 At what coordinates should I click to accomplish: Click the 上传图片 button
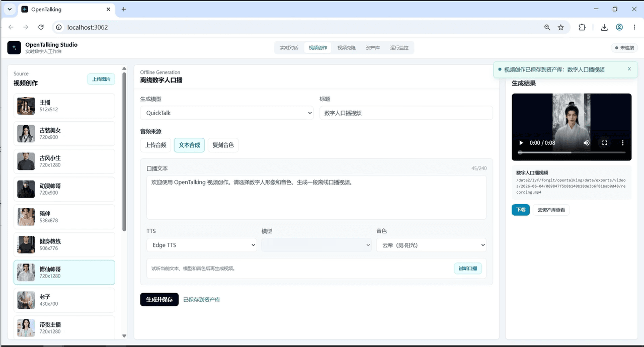click(x=101, y=79)
